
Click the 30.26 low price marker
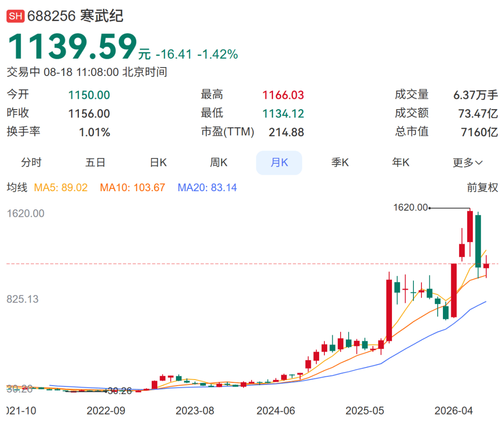(119, 391)
